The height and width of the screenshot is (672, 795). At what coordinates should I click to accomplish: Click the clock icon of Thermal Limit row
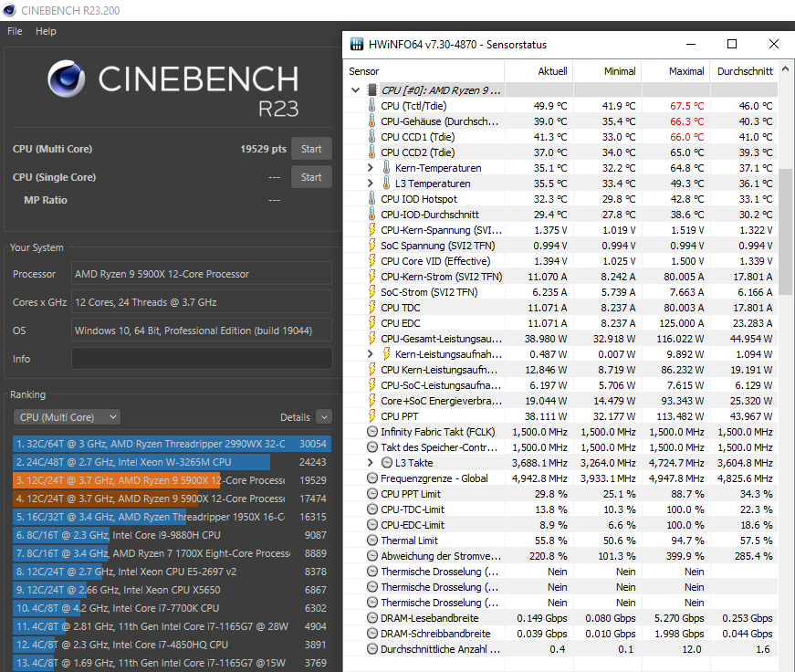(372, 541)
